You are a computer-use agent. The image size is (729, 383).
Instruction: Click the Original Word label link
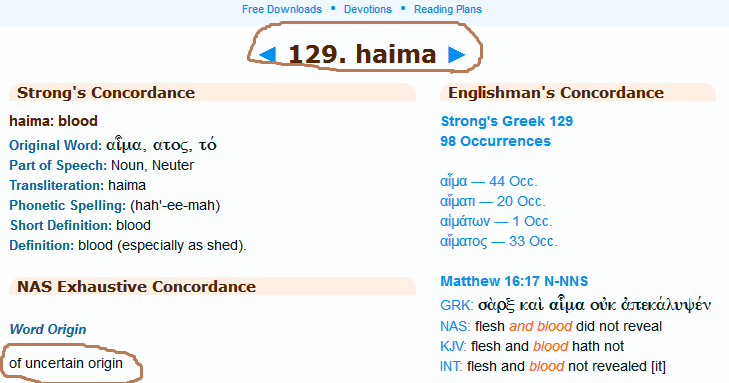point(55,145)
